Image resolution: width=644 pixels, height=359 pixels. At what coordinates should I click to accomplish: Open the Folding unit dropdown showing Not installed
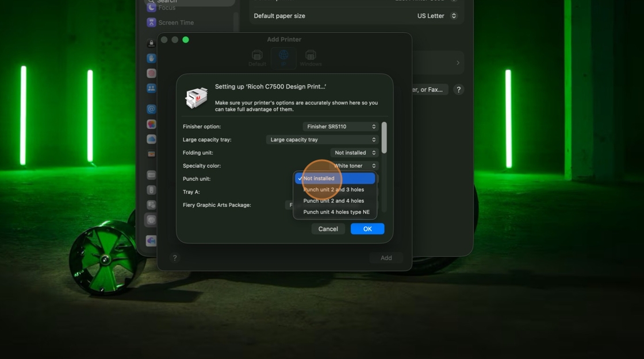tap(354, 153)
